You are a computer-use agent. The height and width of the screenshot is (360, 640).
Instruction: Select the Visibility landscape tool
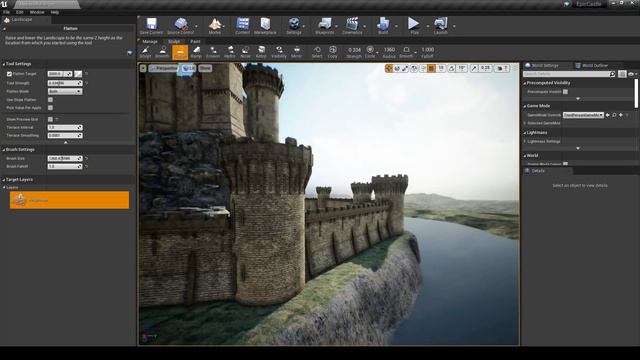point(279,52)
